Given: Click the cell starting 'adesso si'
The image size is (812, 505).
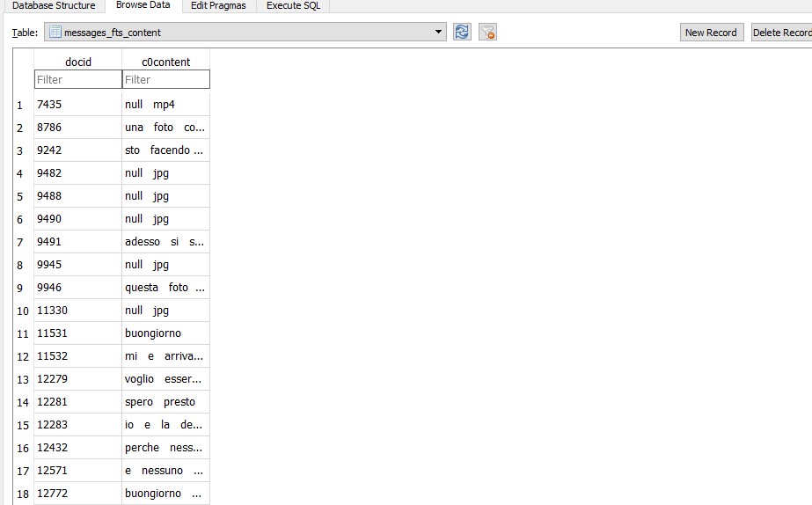Looking at the screenshot, I should (x=166, y=241).
